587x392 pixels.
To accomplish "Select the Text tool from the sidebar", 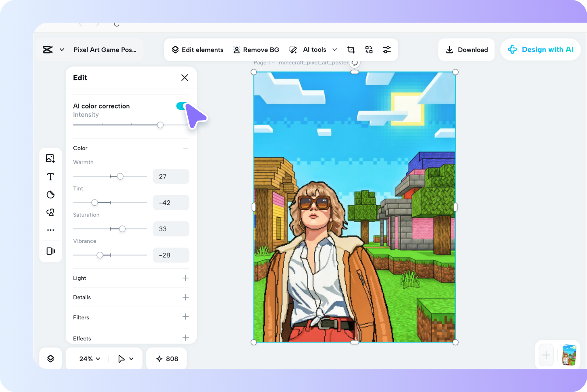I will tap(50, 176).
